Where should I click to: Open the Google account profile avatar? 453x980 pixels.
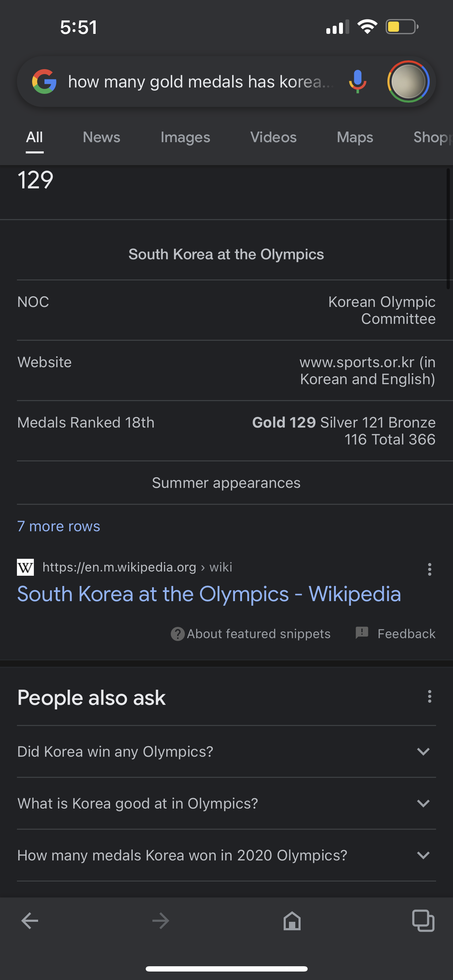coord(408,81)
